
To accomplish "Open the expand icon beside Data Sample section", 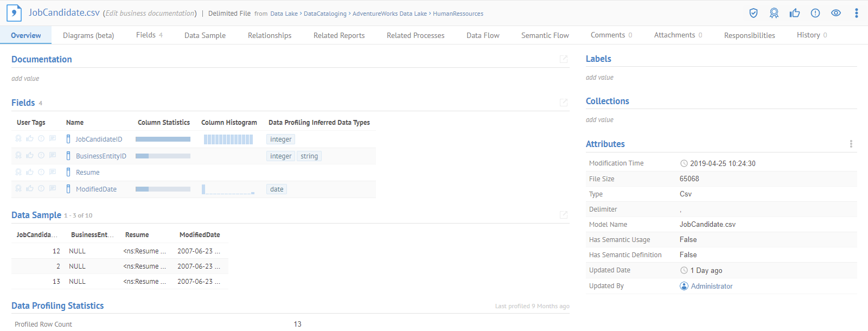I will coord(564,215).
